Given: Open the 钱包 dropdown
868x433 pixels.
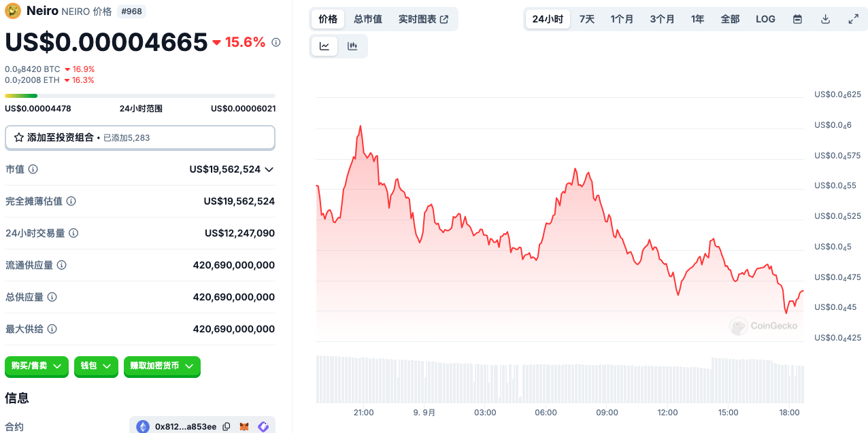Looking at the screenshot, I should point(95,366).
